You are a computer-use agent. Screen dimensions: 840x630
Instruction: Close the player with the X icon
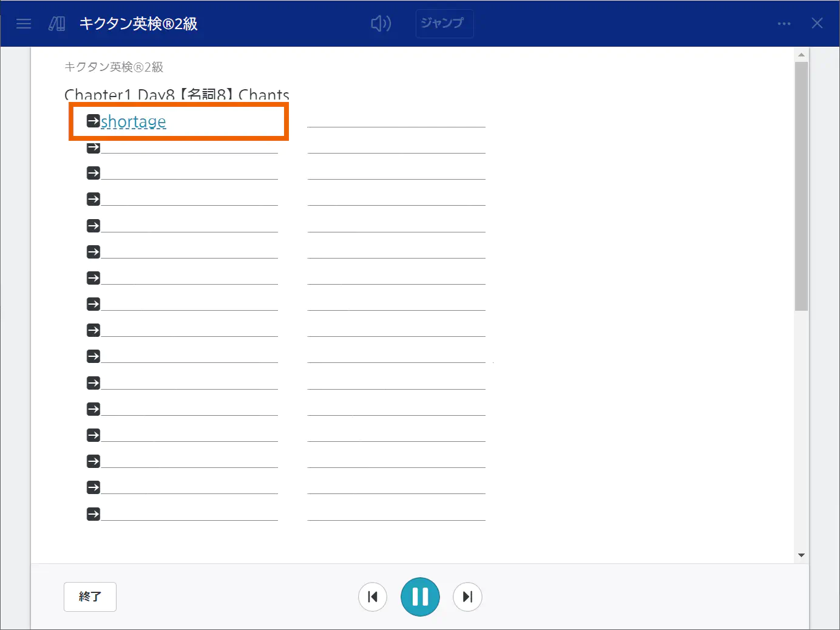pos(818,23)
